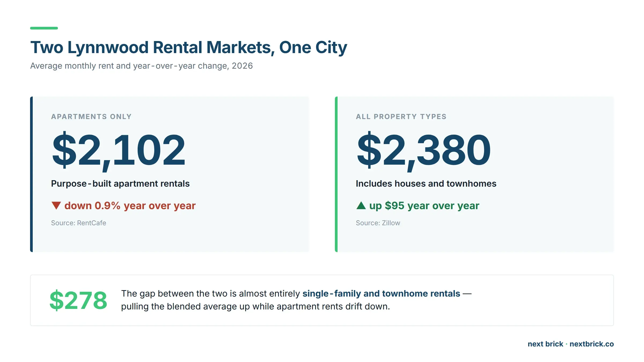This screenshot has width=644, height=362.
Task: Click the red down triangle icon
Action: [x=56, y=206]
